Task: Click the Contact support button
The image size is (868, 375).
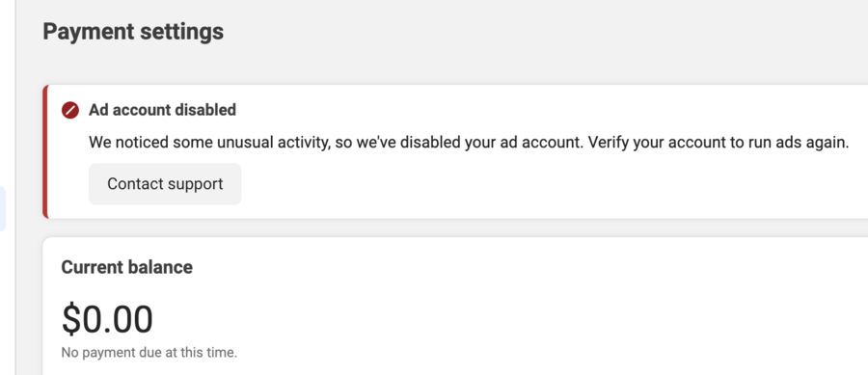Action: tap(165, 183)
